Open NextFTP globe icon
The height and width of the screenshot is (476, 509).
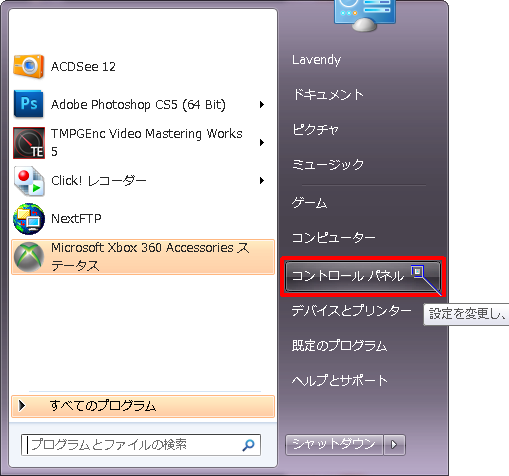29,219
